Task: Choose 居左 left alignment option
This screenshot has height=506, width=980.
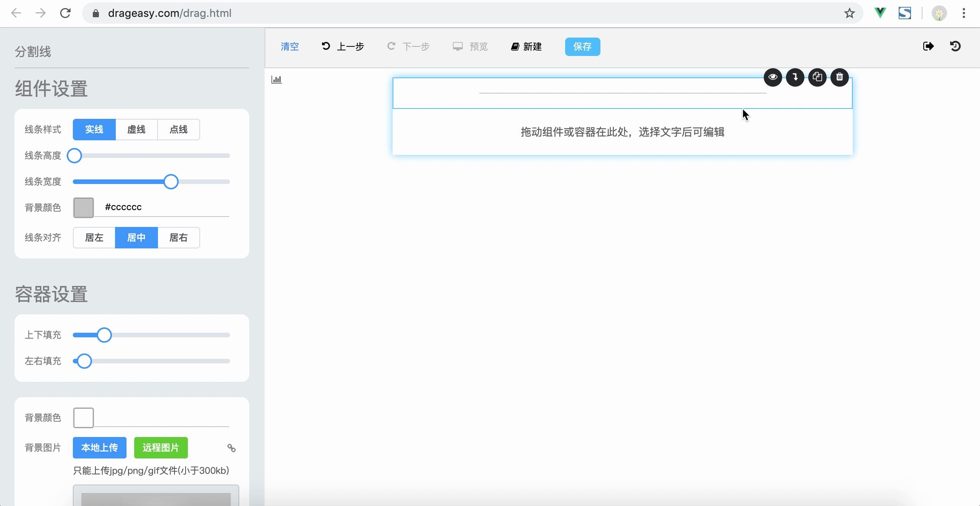Action: point(94,238)
